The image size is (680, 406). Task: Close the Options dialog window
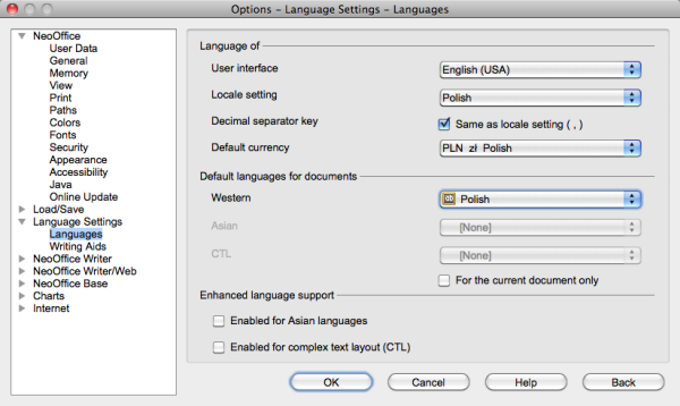tap(13, 9)
